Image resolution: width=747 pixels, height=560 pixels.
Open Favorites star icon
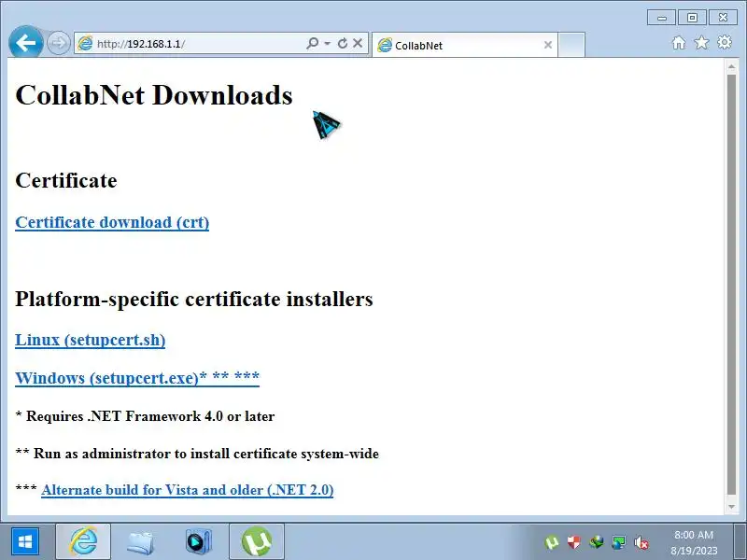[701, 43]
